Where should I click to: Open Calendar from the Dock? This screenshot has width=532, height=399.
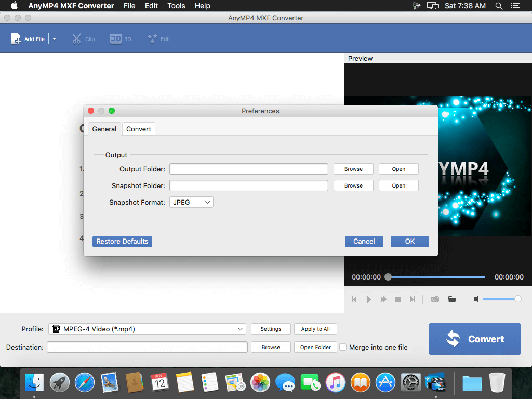click(x=159, y=382)
